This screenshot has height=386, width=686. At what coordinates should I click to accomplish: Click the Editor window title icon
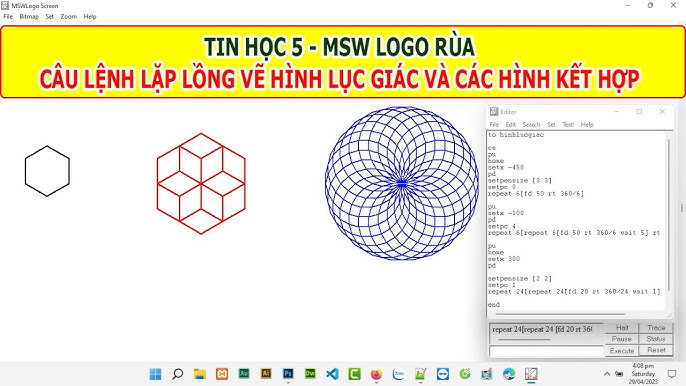494,112
